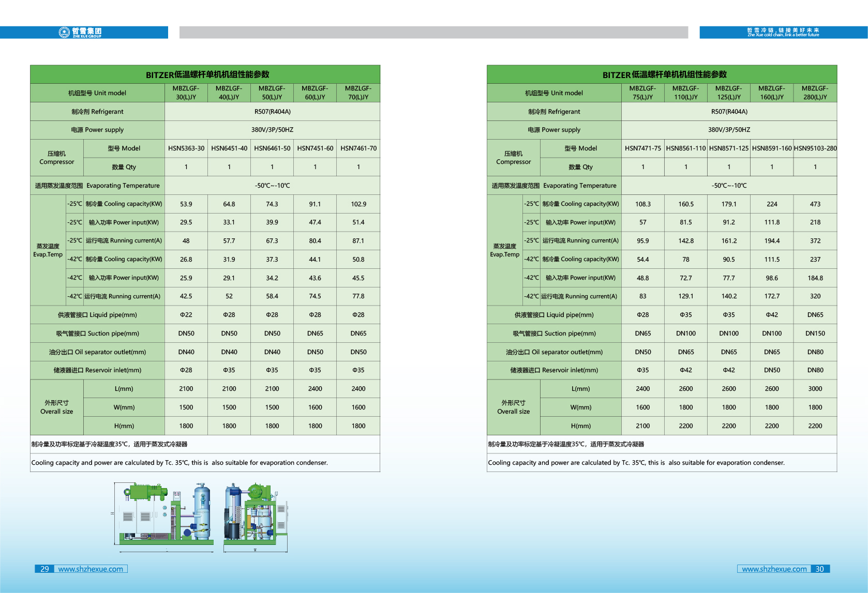Select column header MBZLGF-280(L)JY
Screen dimensions: 868x593
(x=815, y=93)
